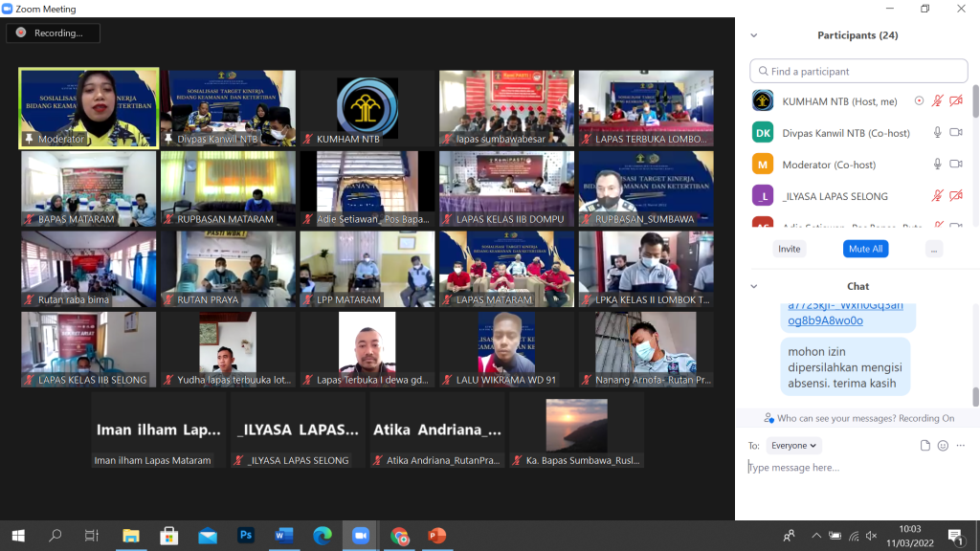Click the chat panel scrollbar thumb
This screenshot has width=980, height=551.
point(975,396)
